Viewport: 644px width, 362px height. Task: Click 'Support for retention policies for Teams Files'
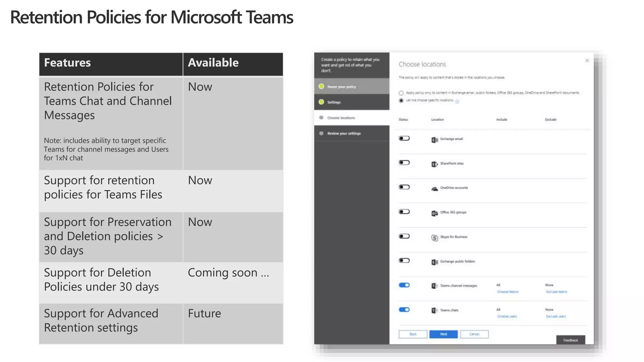111,191
